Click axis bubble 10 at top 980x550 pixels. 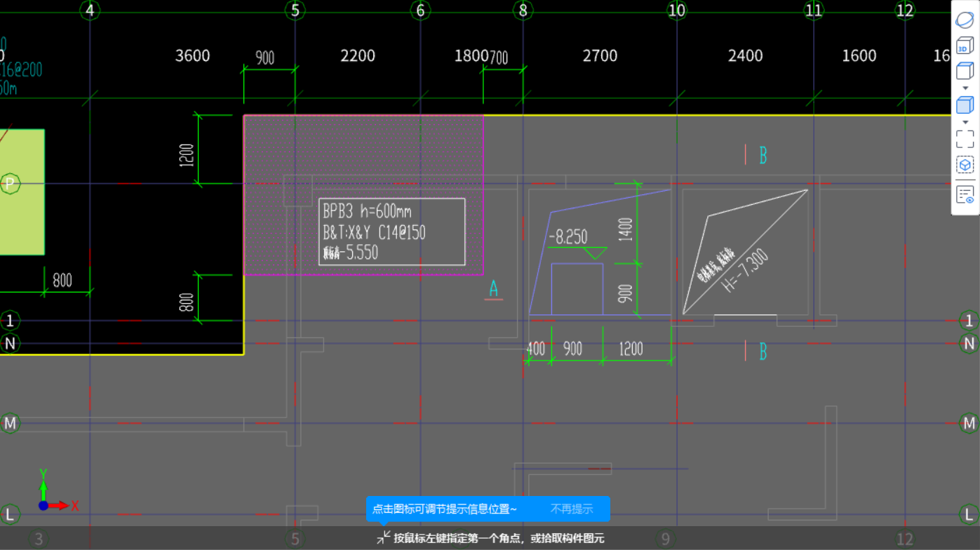click(676, 10)
